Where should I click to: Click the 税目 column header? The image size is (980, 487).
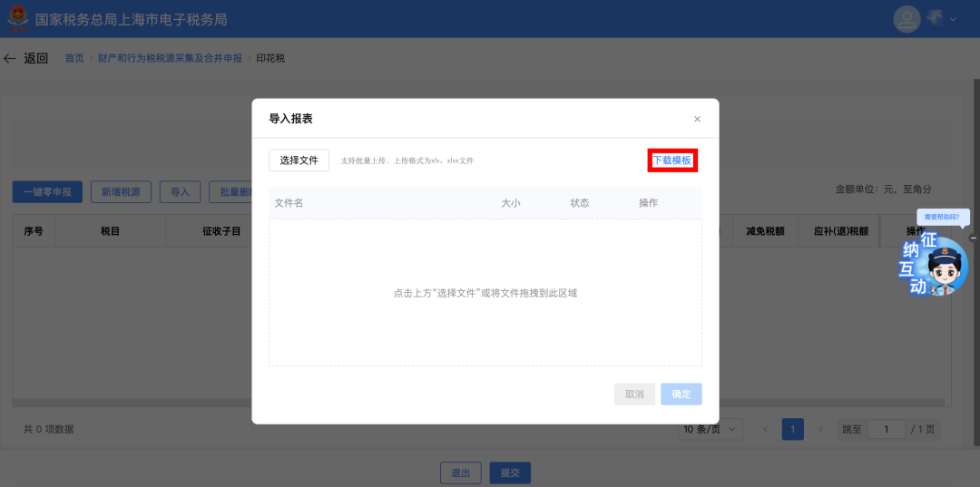(110, 231)
